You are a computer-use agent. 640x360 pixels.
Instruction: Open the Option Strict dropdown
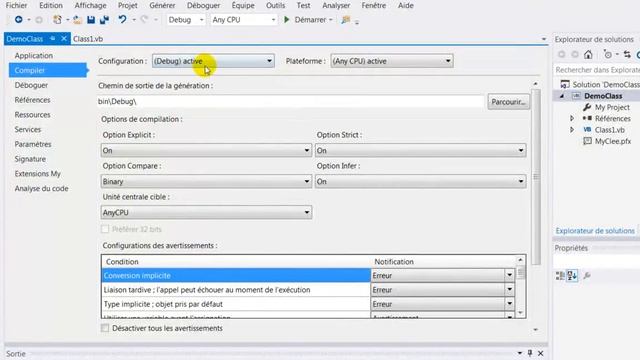(x=420, y=150)
